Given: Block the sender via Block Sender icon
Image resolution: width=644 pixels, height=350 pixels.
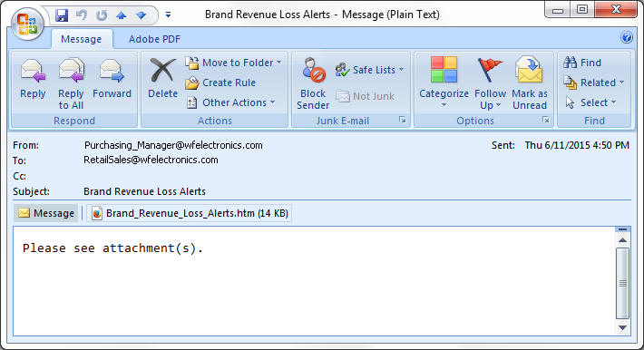Looking at the screenshot, I should (313, 70).
